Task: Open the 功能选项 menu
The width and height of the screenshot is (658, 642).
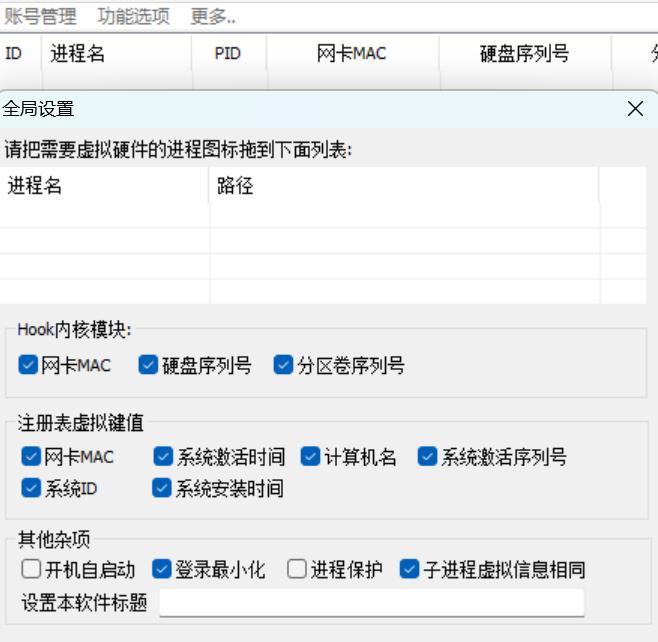Action: [x=133, y=16]
